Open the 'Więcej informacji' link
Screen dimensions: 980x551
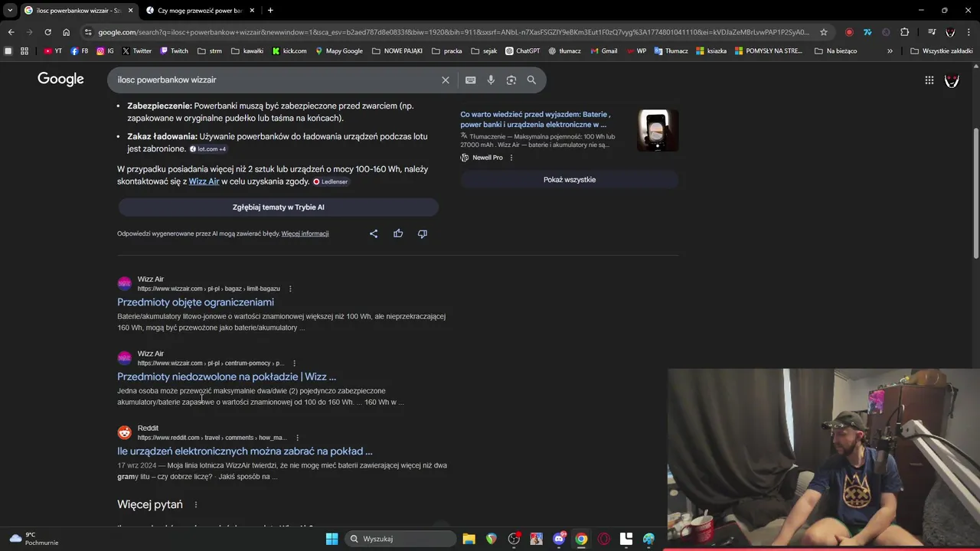pyautogui.click(x=305, y=233)
